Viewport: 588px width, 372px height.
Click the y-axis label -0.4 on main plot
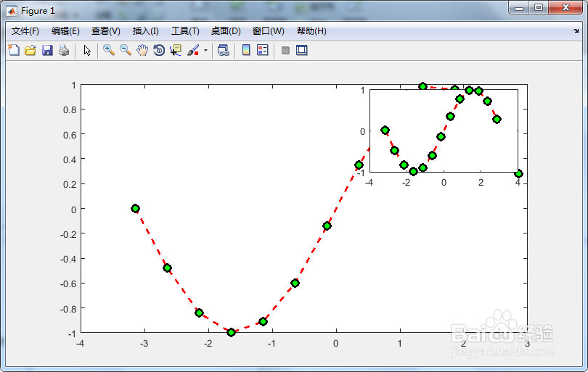click(x=68, y=259)
